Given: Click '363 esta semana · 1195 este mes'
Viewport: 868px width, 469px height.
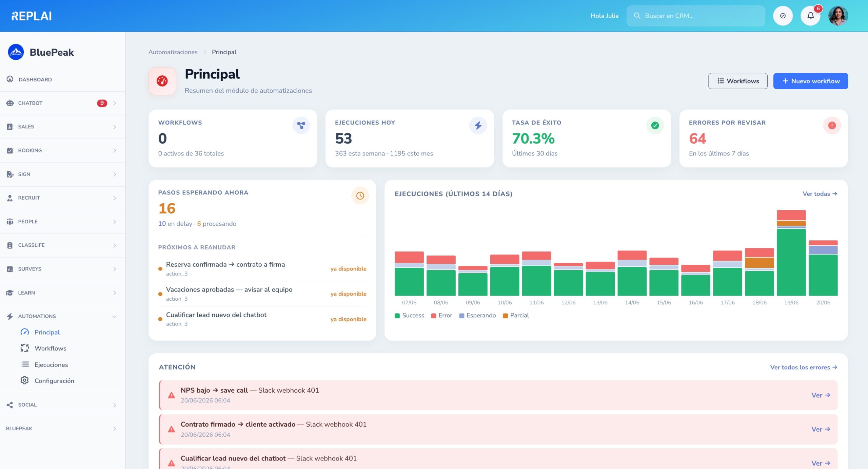Looking at the screenshot, I should coord(384,153).
